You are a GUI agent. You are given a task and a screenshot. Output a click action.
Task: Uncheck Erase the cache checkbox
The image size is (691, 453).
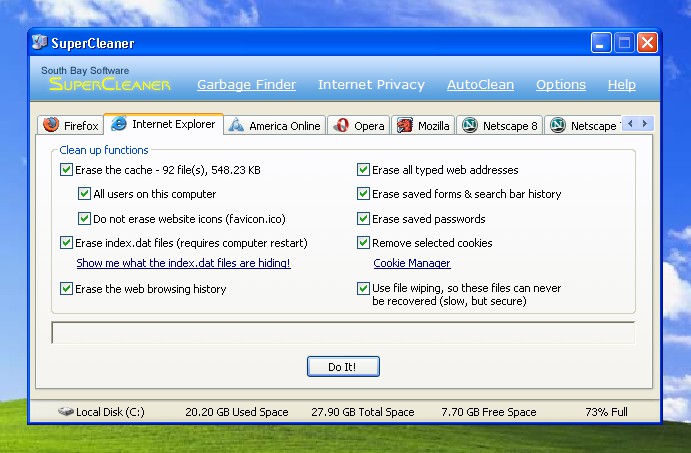click(x=66, y=170)
